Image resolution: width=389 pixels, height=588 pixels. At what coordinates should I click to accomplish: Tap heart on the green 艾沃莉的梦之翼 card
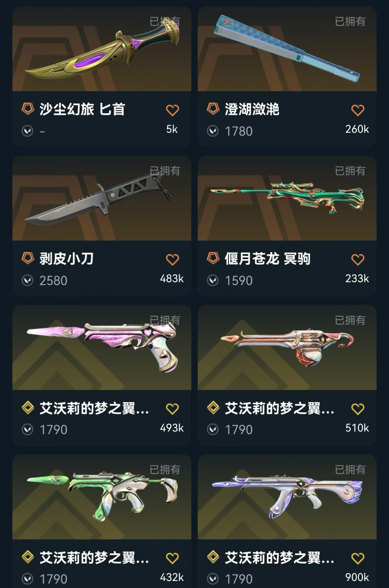(172, 558)
